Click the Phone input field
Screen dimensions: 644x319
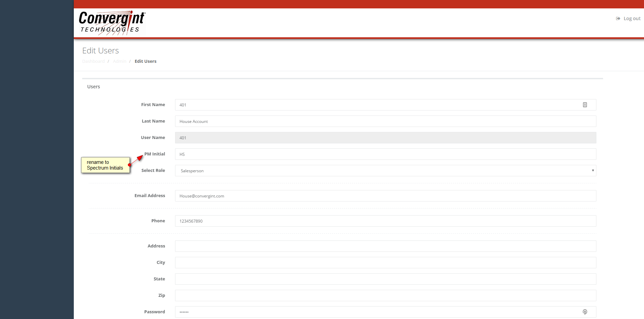tap(385, 221)
